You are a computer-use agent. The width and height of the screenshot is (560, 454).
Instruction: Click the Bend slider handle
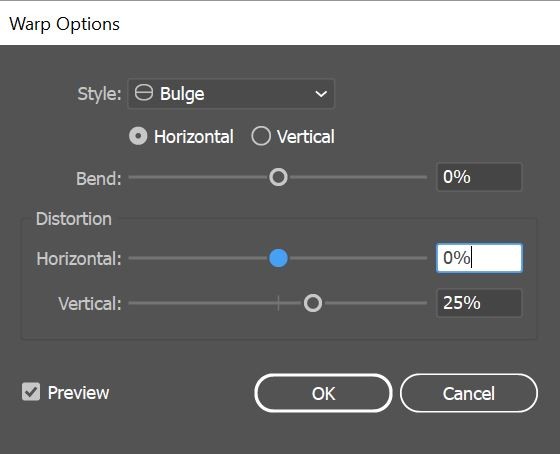[278, 177]
